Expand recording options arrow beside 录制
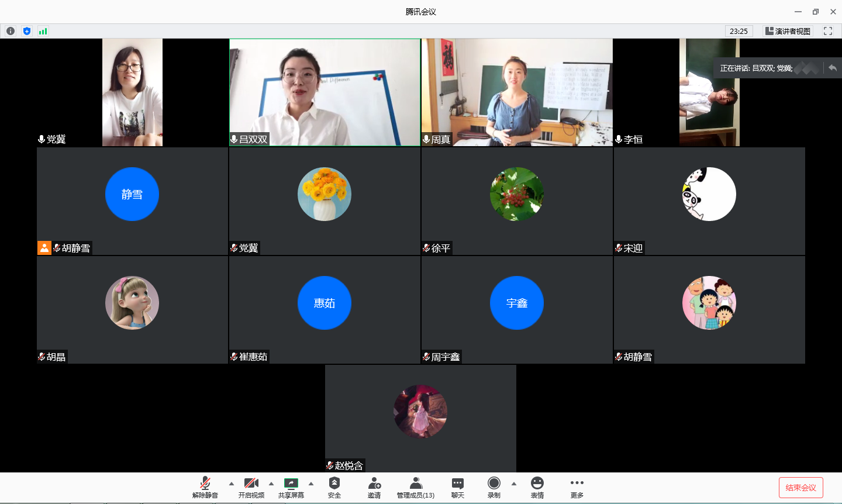The height and width of the screenshot is (504, 842). point(514,484)
